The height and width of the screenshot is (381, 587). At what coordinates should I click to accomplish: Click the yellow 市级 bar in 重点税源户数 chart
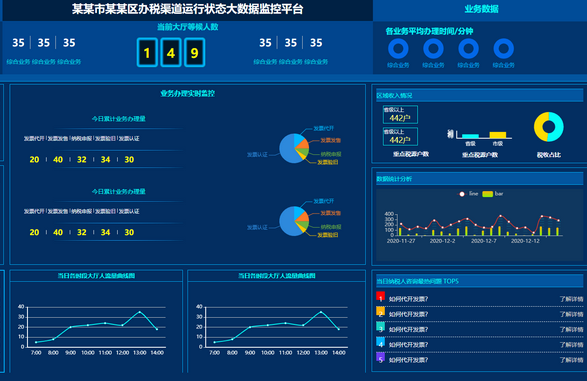pos(498,135)
